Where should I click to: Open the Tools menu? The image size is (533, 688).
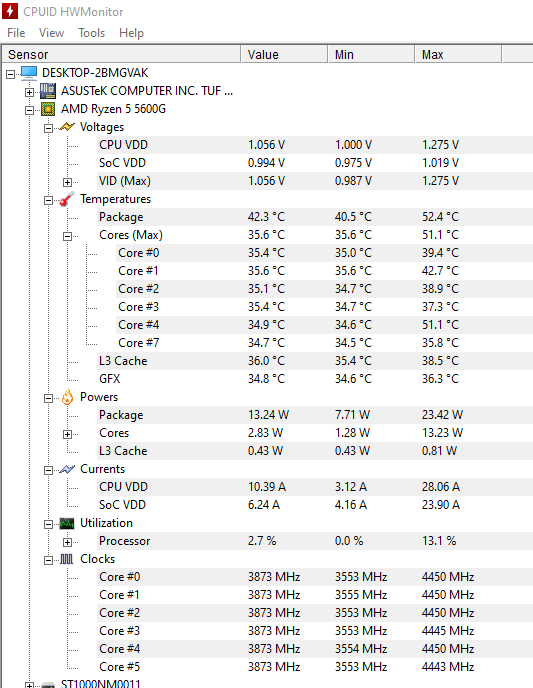click(x=92, y=33)
